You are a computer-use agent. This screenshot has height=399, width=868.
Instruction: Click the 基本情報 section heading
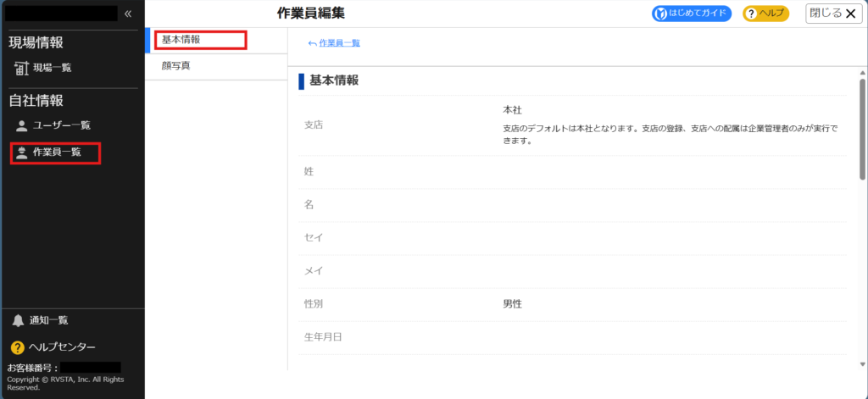pyautogui.click(x=334, y=80)
